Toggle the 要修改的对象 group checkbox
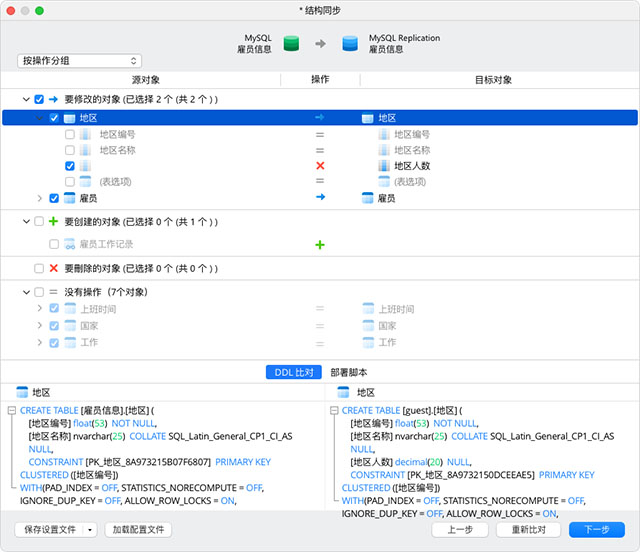This screenshot has width=640, height=552. pos(39,100)
